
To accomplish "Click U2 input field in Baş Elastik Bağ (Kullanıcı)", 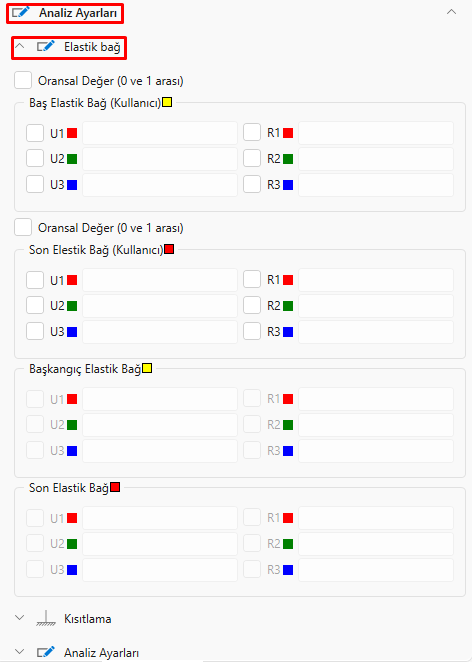I will click(x=160, y=159).
